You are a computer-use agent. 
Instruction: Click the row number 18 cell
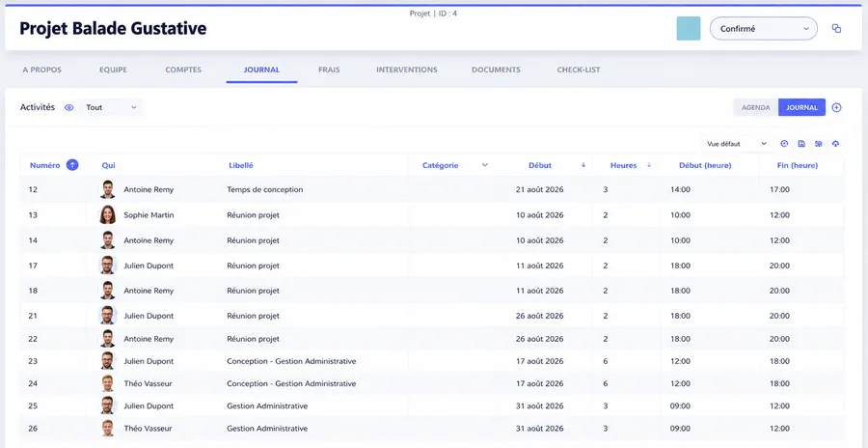click(33, 291)
